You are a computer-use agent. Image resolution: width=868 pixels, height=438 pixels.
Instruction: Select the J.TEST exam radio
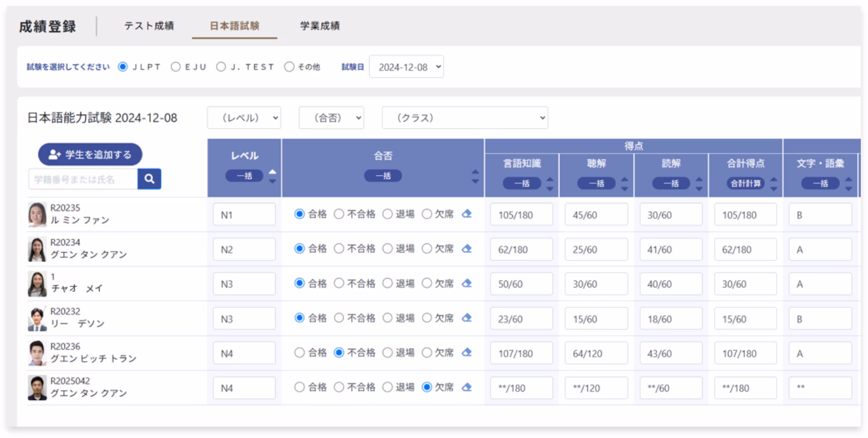click(x=221, y=67)
